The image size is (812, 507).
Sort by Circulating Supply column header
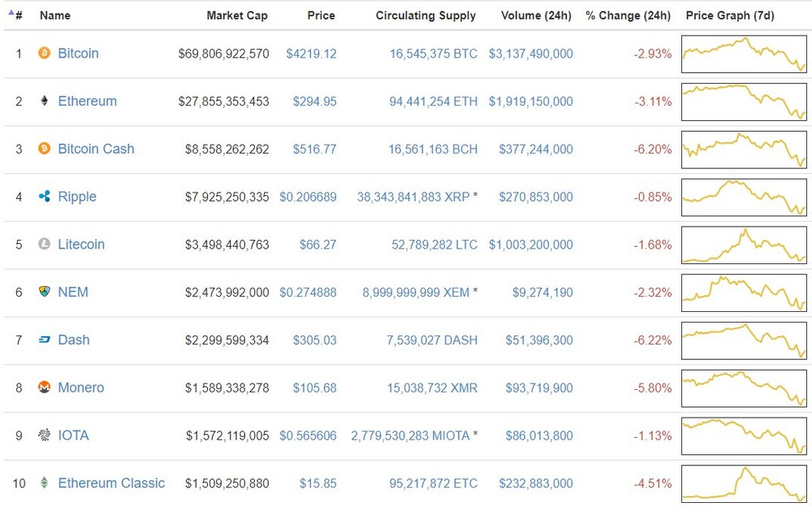(425, 15)
